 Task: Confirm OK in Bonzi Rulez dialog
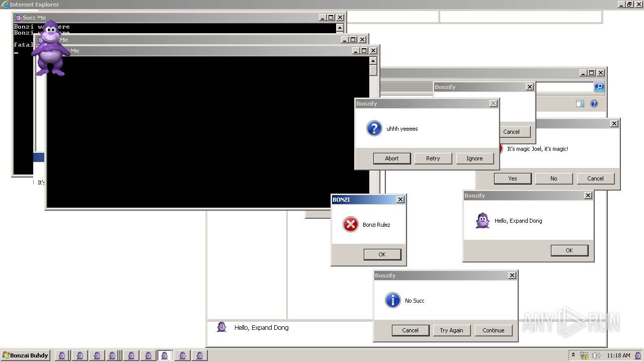pyautogui.click(x=382, y=254)
